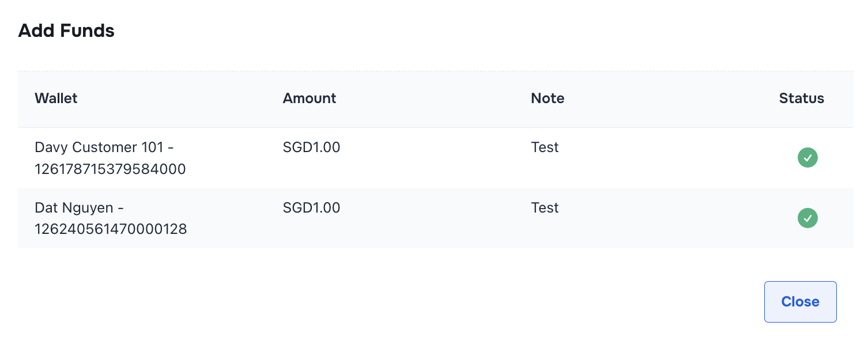
Task: Click the Add Funds heading
Action: coord(66,31)
